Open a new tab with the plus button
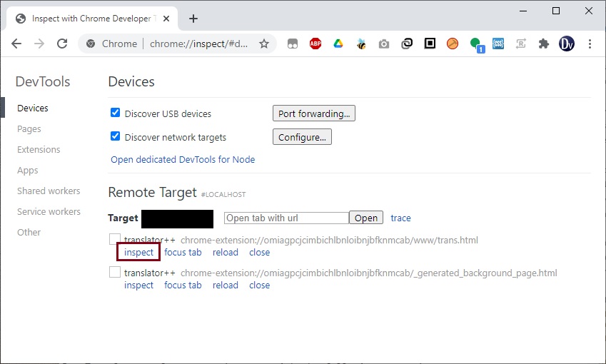The image size is (606, 364). tap(193, 19)
